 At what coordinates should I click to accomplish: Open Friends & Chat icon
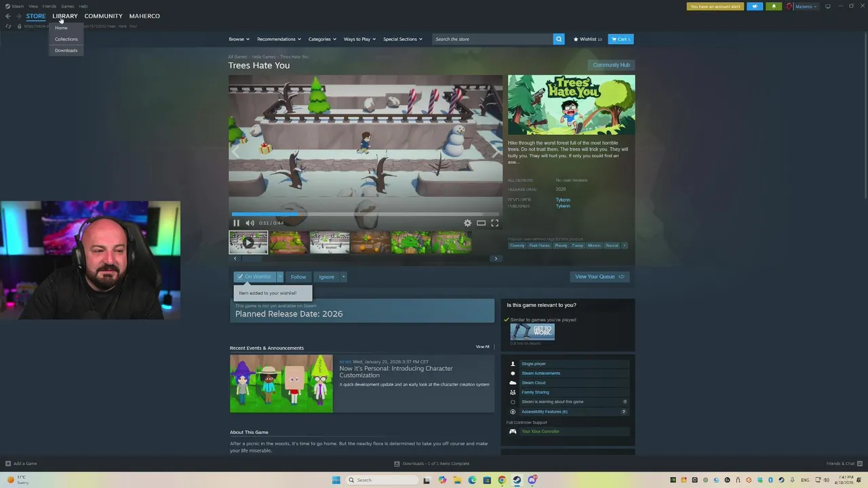[861, 464]
